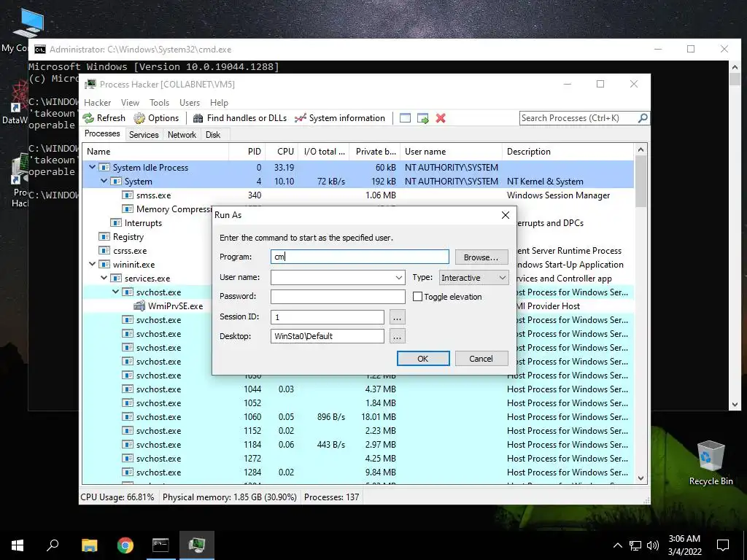Click the search magnifier icon in Process Hacker
The width and height of the screenshot is (747, 560).
point(642,117)
